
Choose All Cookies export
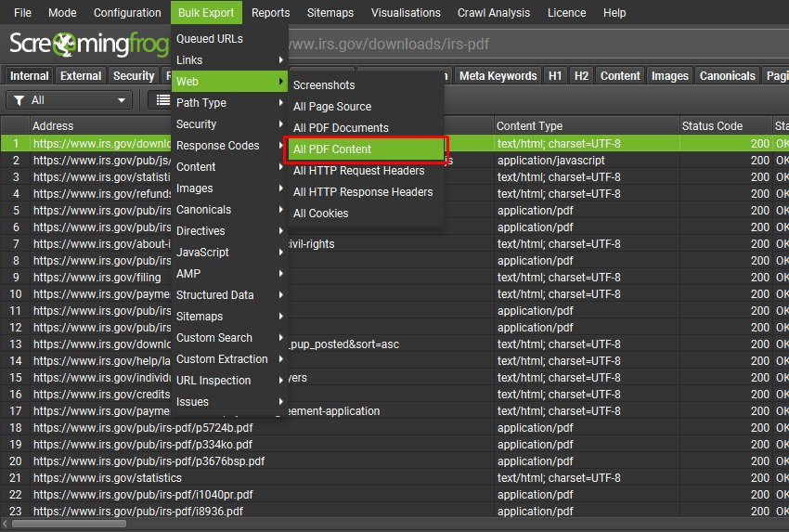click(x=367, y=214)
